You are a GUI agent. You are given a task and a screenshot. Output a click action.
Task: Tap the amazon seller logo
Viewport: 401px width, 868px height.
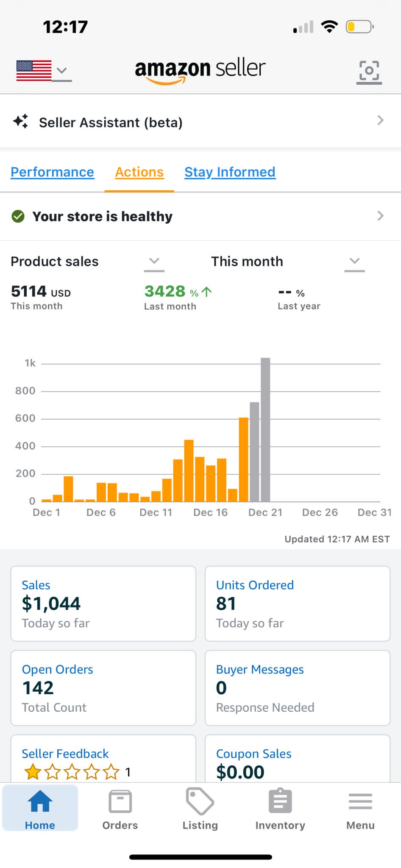(200, 70)
